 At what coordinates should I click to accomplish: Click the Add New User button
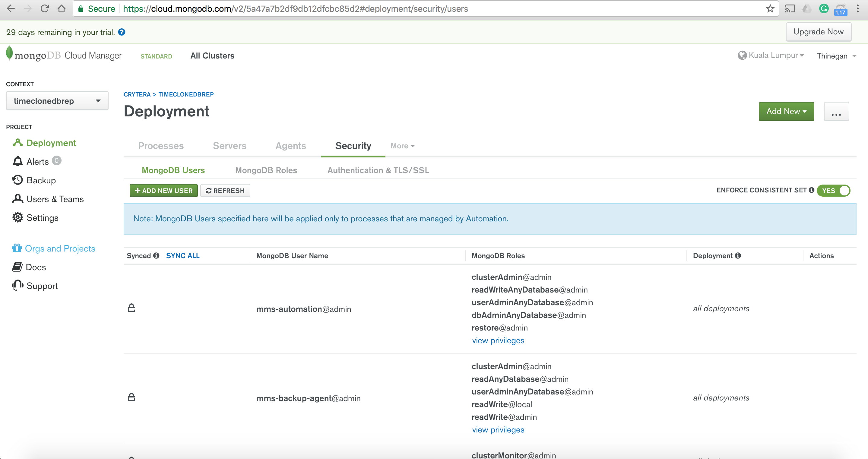point(163,191)
